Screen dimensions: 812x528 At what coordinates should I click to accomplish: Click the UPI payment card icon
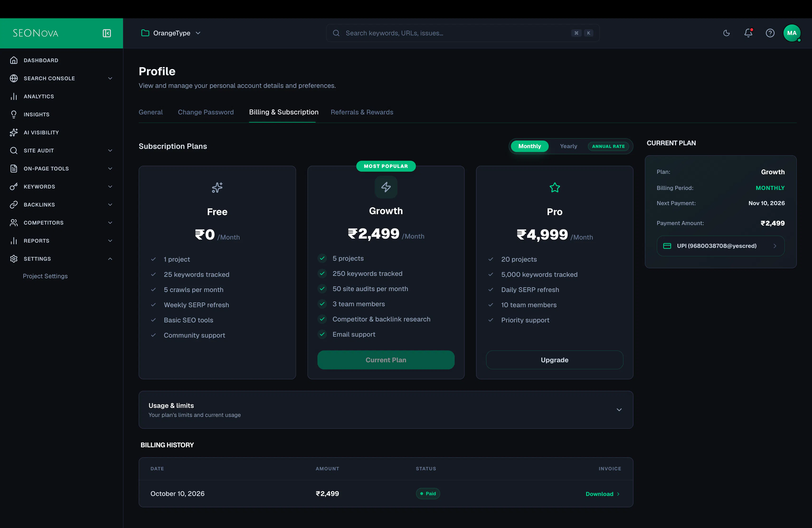point(667,246)
